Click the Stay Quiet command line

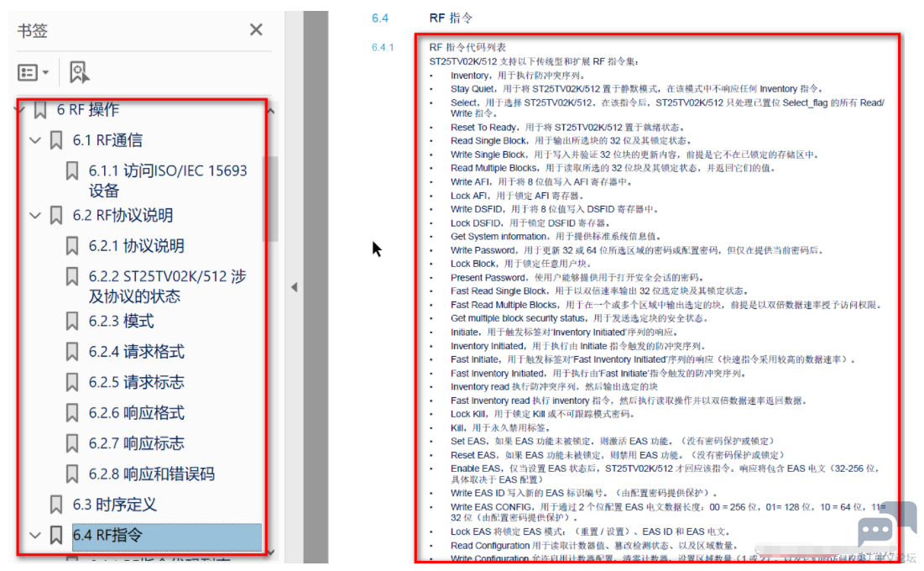(x=636, y=89)
